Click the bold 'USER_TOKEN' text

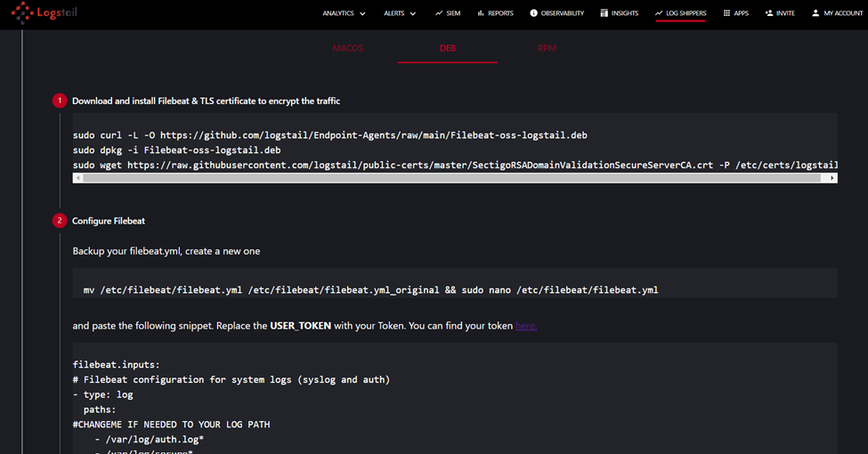click(301, 326)
